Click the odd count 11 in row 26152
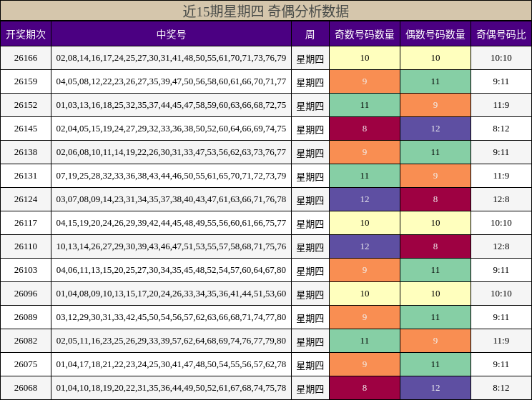 pyautogui.click(x=365, y=105)
